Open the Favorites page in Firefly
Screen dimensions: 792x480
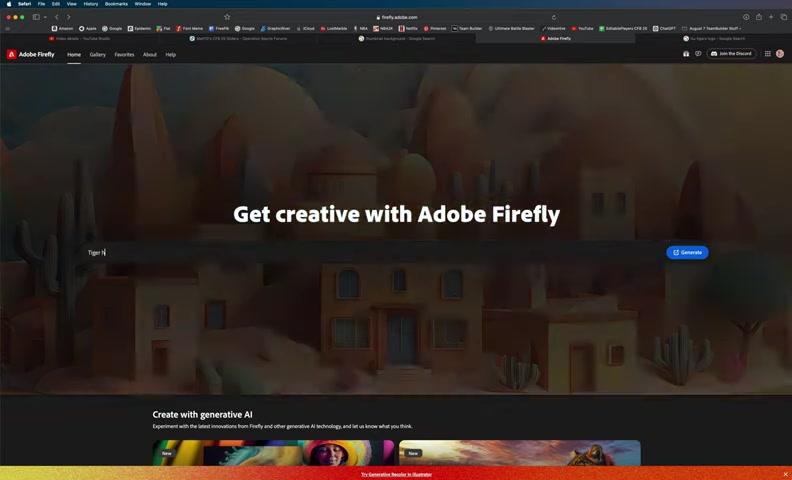click(x=124, y=55)
